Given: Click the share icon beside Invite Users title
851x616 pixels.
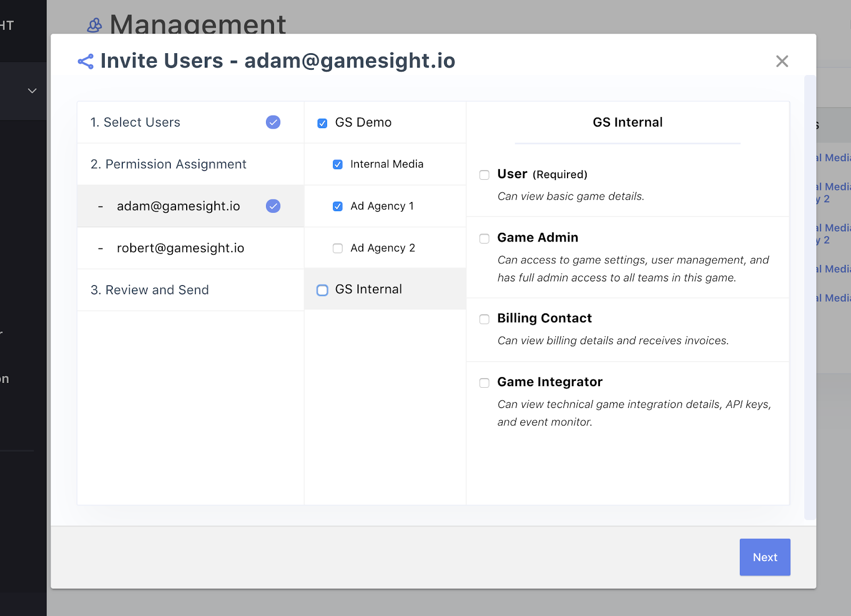Looking at the screenshot, I should pos(86,61).
